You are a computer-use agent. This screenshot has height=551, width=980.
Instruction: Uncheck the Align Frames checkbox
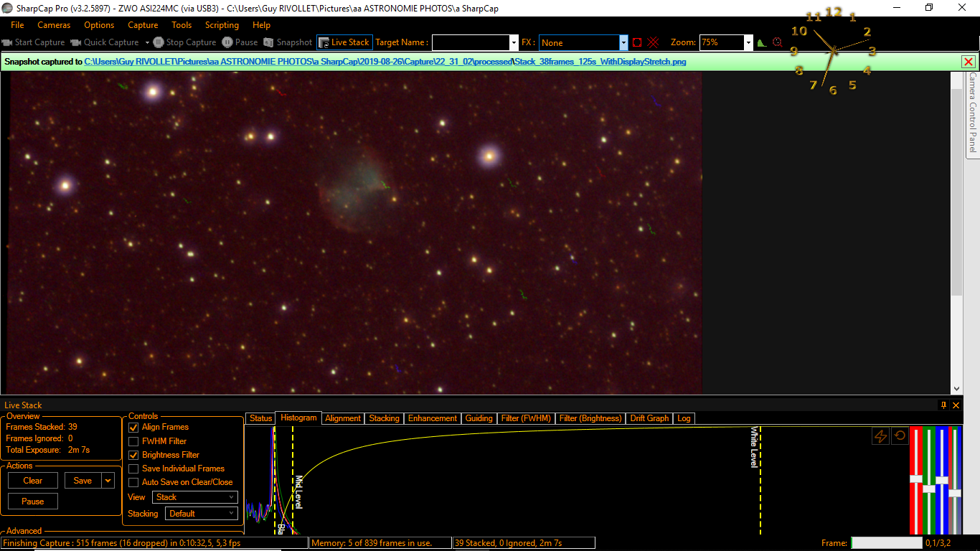pos(133,428)
